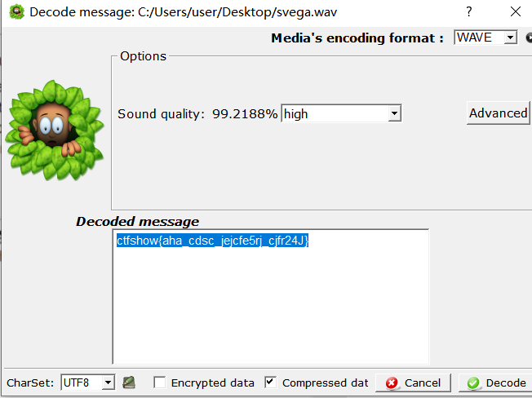Click the SilentEye mascot peeking through leaves

click(x=54, y=130)
